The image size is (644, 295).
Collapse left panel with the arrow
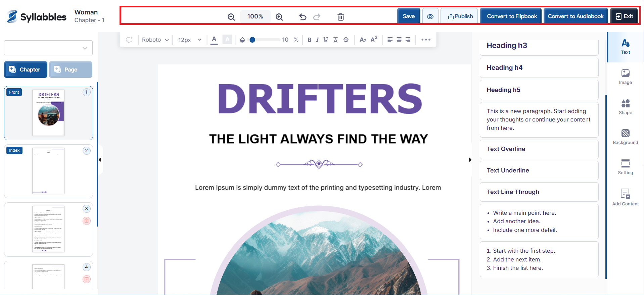click(x=100, y=160)
